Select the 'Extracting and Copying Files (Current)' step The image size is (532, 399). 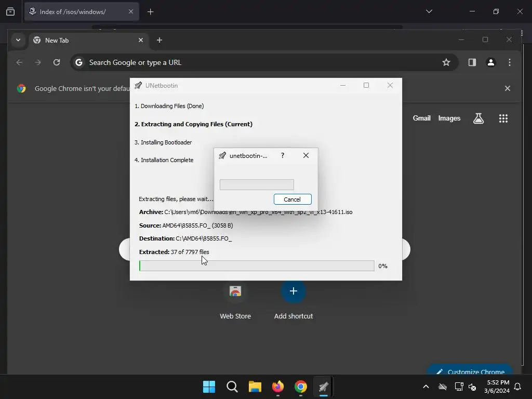[x=193, y=124]
